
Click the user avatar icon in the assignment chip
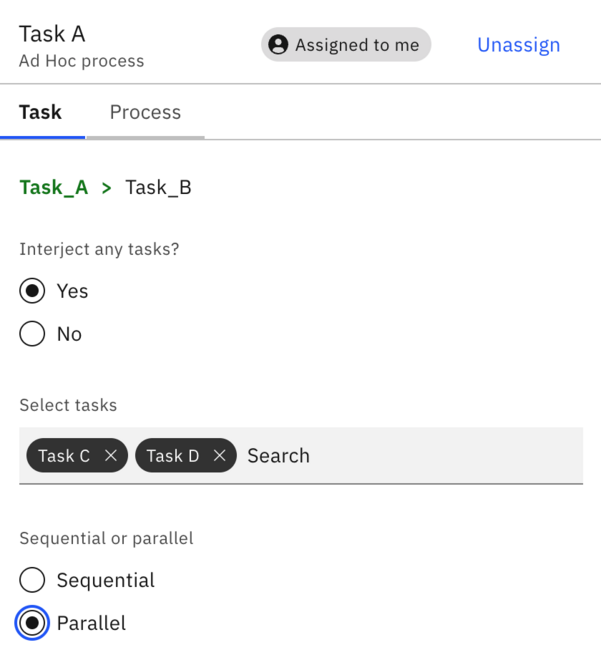tap(278, 45)
